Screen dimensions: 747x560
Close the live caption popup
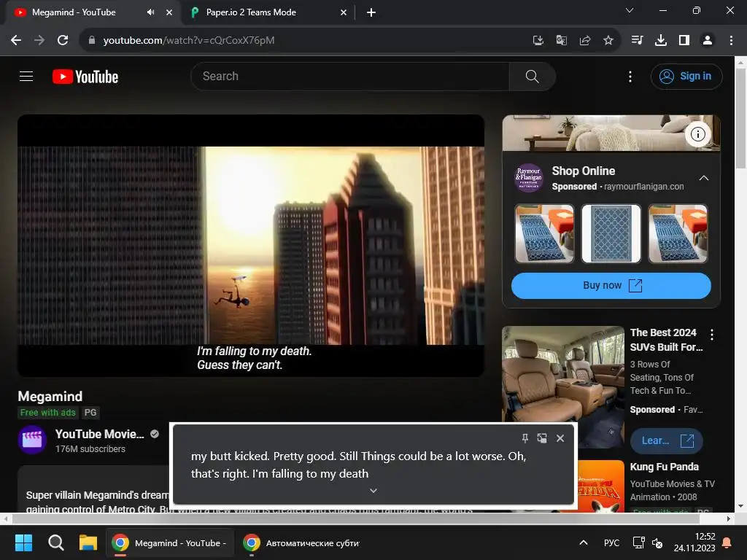pyautogui.click(x=560, y=438)
